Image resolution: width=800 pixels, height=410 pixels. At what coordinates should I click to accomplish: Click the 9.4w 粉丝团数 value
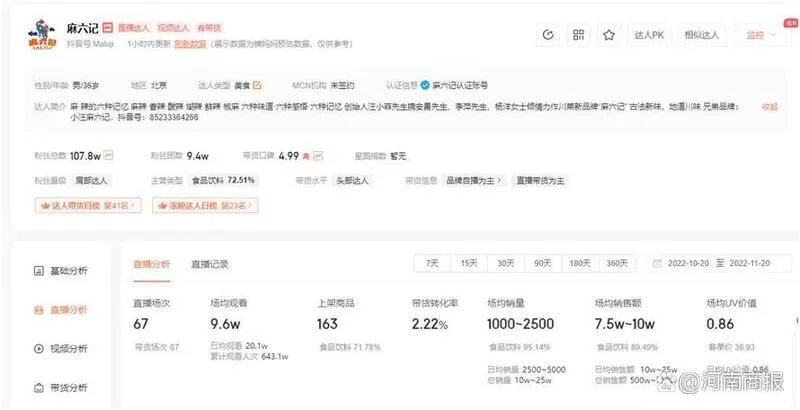pos(197,156)
